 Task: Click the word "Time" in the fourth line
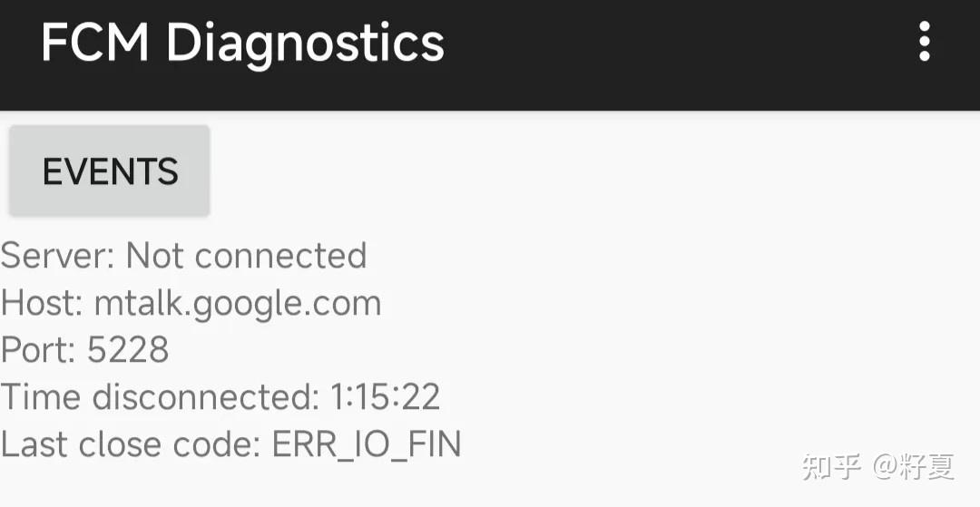(x=41, y=398)
